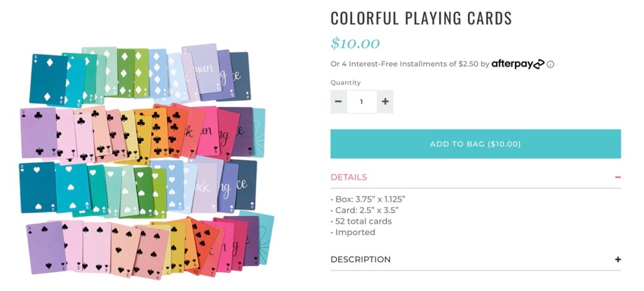Viewport: 644px width, 291px height.
Task: Expand Description with the plus icon
Action: click(618, 260)
